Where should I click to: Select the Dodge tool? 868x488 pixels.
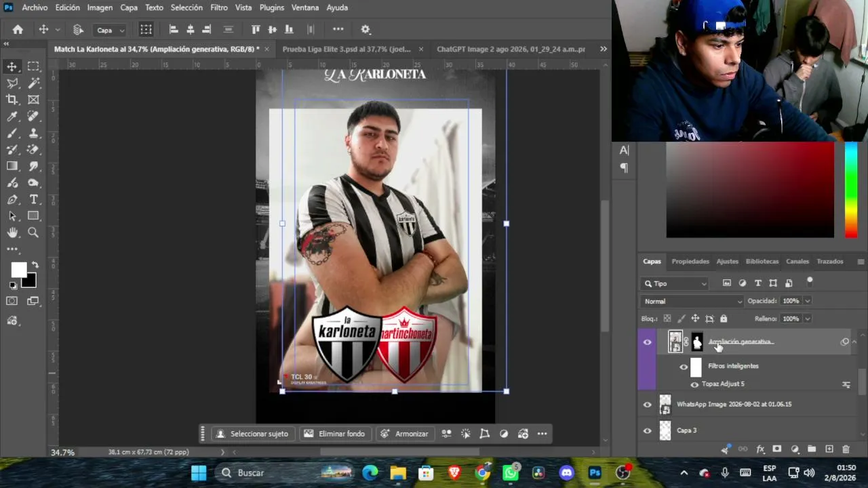tap(33, 183)
